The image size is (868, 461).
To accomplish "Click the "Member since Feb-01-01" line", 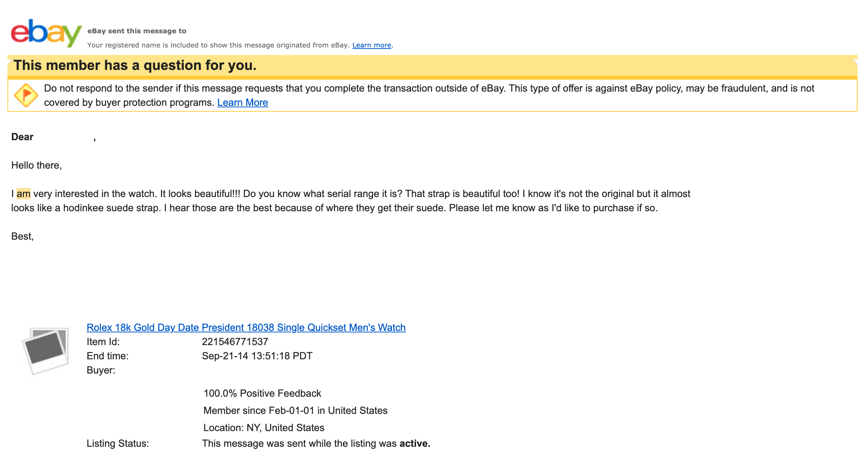I will coord(295,411).
